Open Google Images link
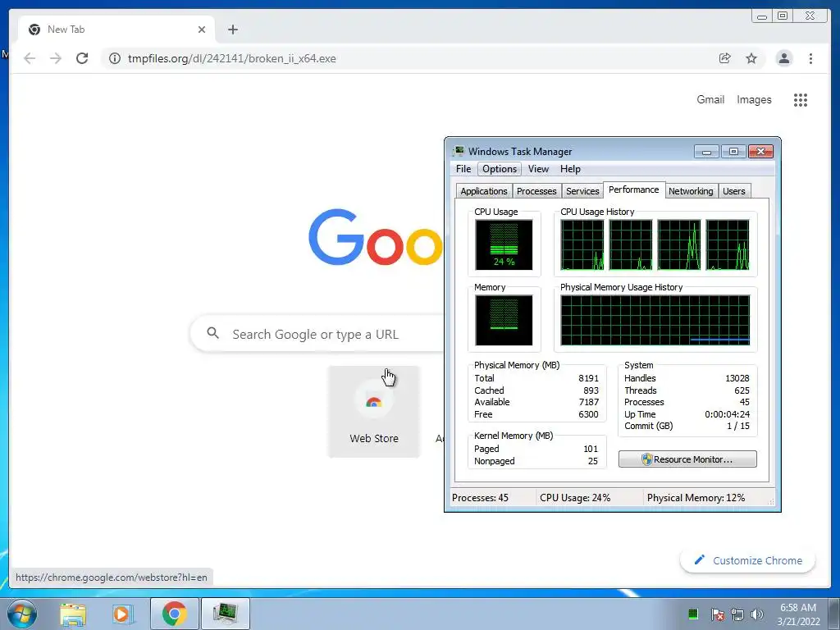This screenshot has width=840, height=630. click(x=754, y=99)
